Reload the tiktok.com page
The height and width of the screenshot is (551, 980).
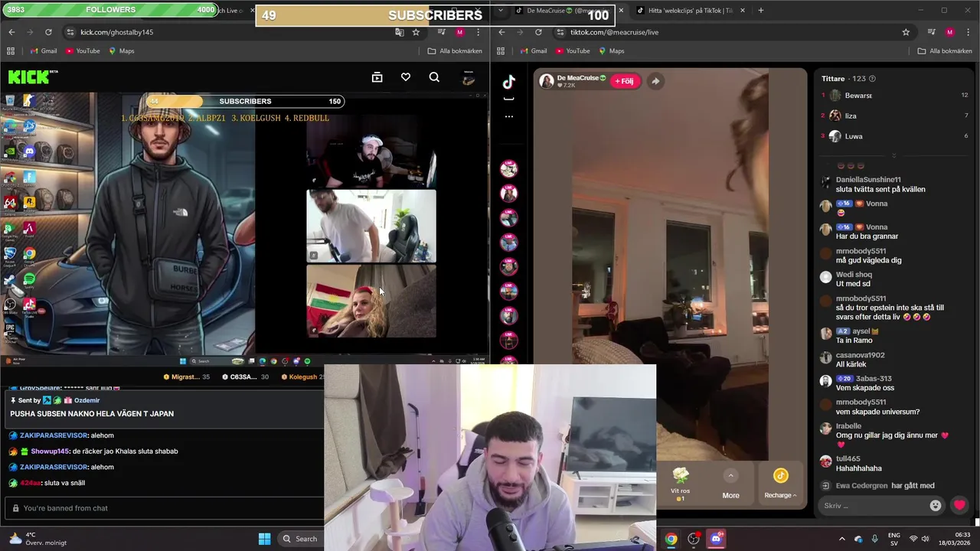coord(538,32)
